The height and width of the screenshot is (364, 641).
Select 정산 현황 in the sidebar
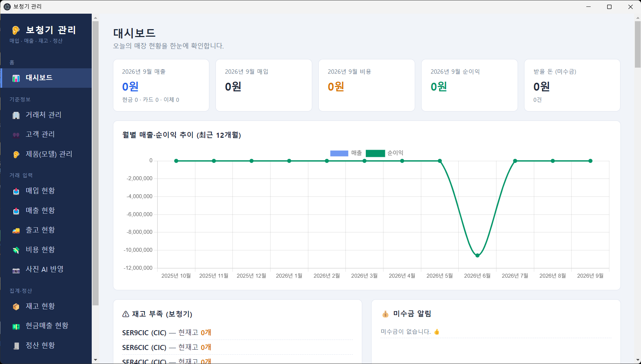pyautogui.click(x=46, y=346)
